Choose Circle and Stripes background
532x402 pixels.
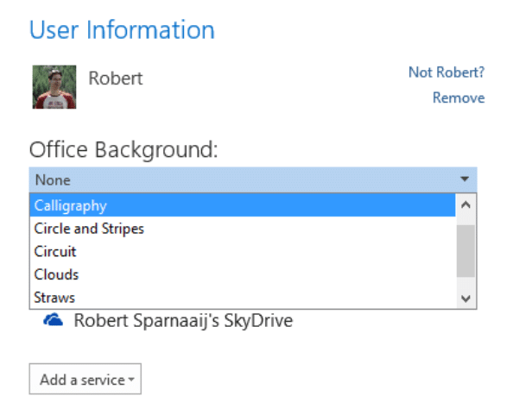coord(242,229)
